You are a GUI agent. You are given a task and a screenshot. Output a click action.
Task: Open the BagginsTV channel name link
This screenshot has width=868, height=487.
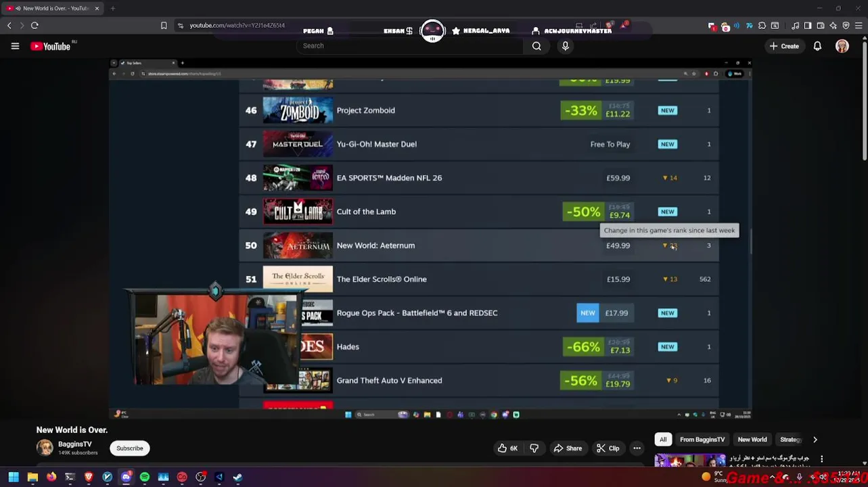pos(74,444)
